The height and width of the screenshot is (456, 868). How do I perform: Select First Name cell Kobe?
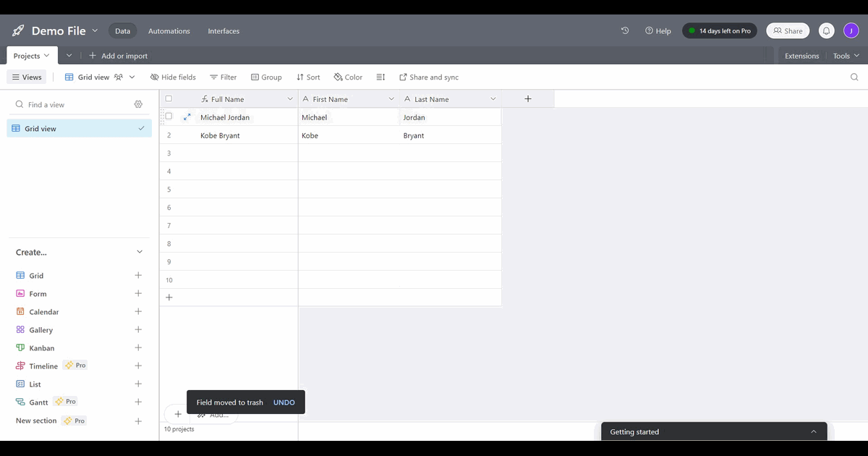point(349,135)
